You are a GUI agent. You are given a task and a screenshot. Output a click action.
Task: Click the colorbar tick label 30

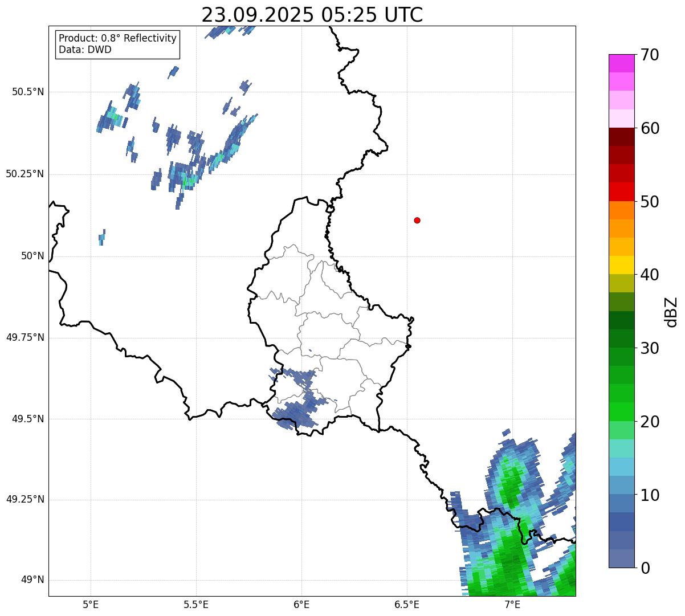coord(649,348)
